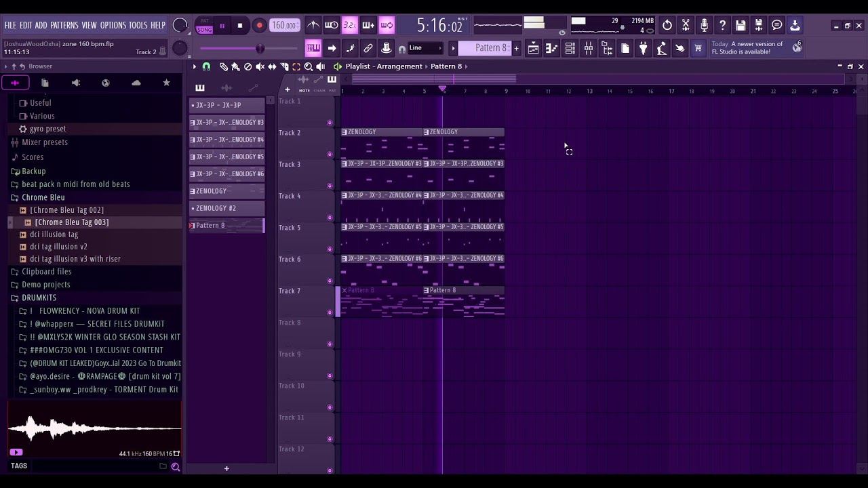Click the multilink controllers knob icon
The height and width of the screenshot is (488, 868).
tap(387, 48)
